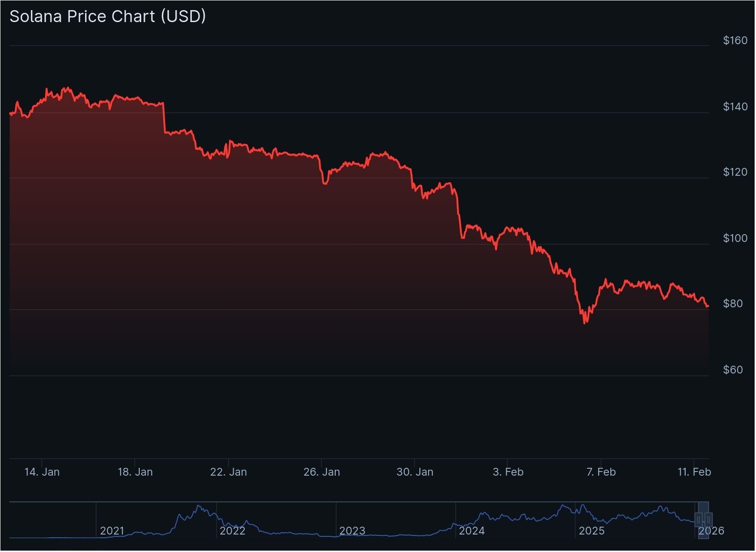Click the $140 price axis label
Screen dimensions: 756x552
(x=735, y=107)
